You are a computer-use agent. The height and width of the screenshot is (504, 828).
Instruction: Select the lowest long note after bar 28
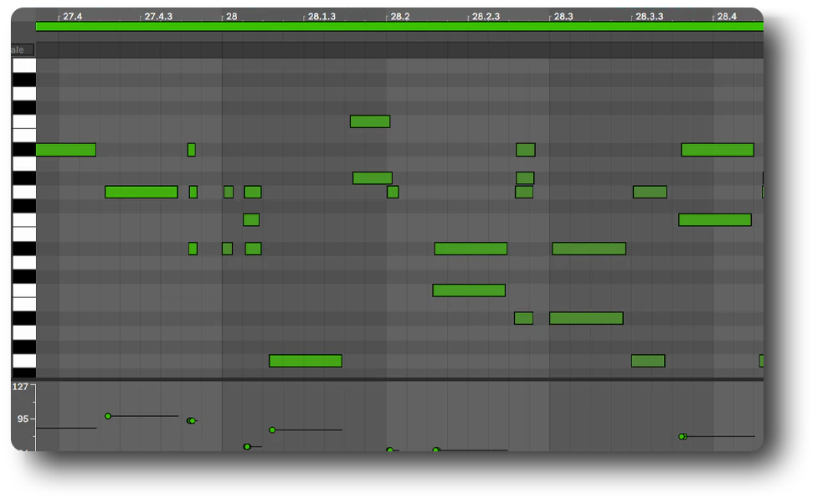click(306, 361)
